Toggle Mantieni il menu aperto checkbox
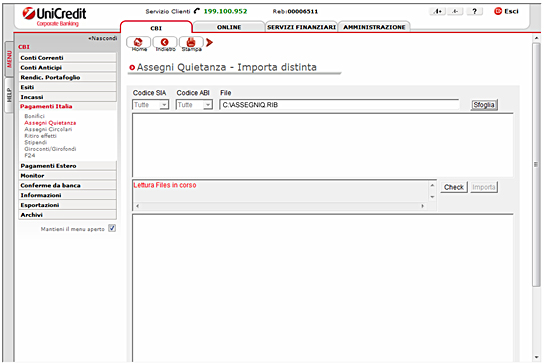The image size is (547, 363). pos(112,228)
